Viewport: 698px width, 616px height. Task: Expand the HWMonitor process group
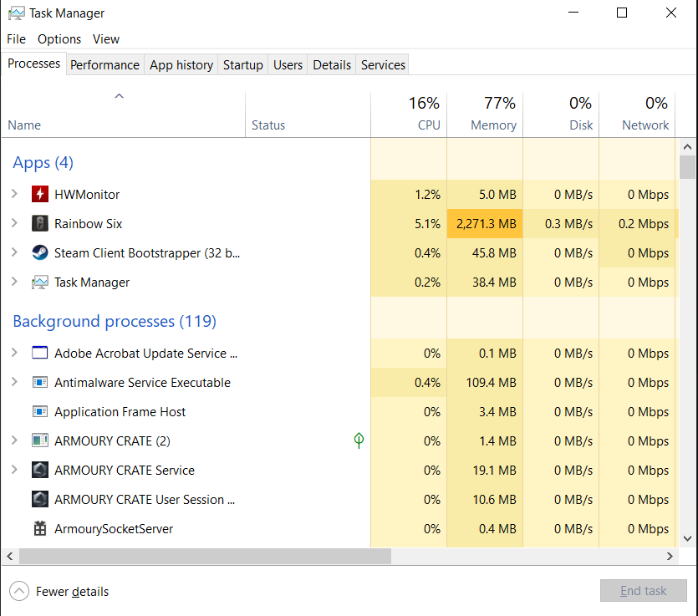tap(14, 194)
